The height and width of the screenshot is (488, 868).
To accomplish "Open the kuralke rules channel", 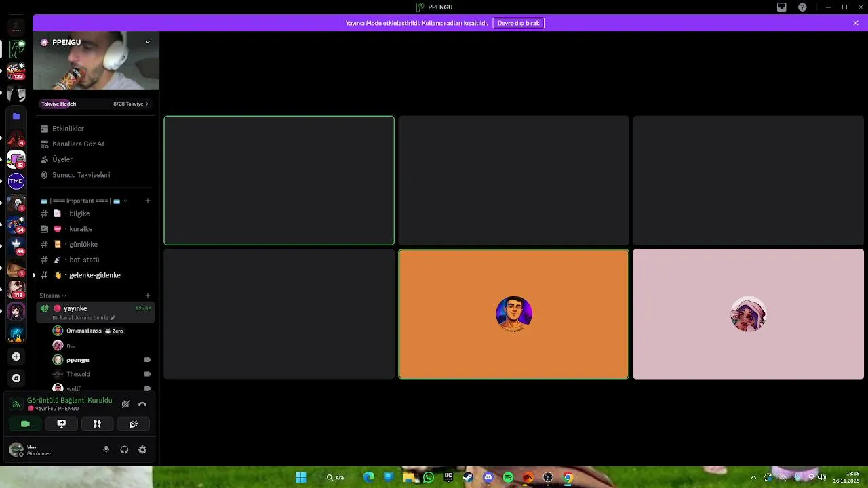I will point(95,229).
